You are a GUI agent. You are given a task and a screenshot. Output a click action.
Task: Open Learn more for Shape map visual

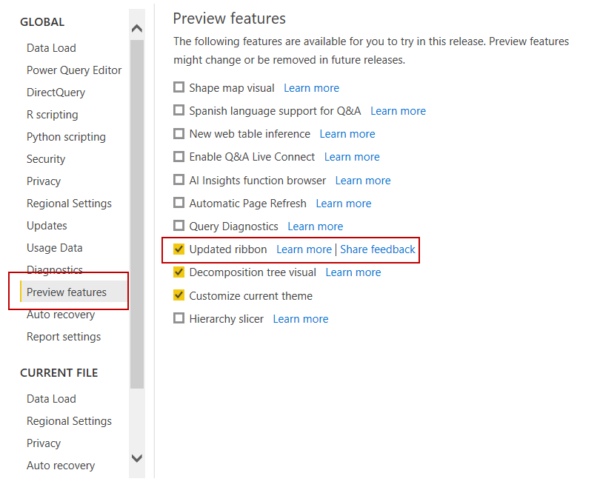311,88
